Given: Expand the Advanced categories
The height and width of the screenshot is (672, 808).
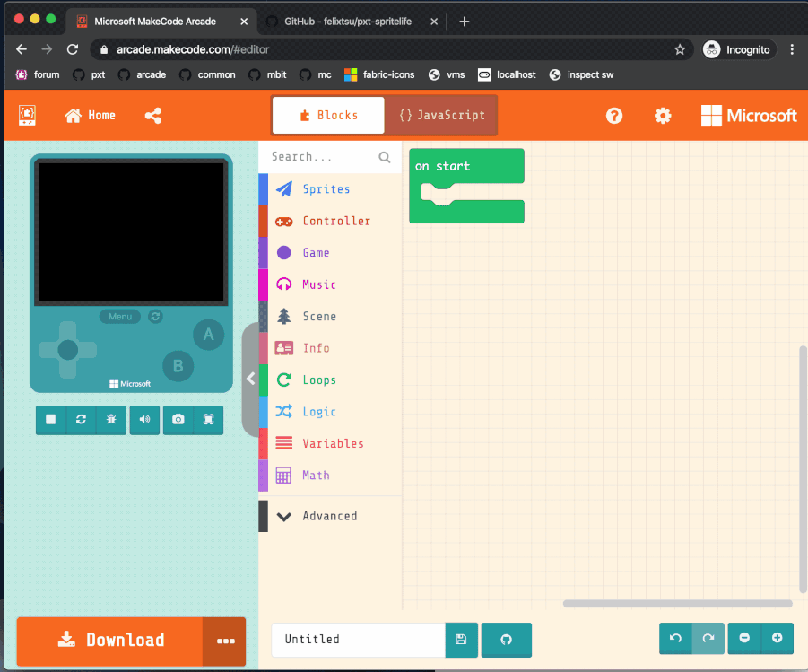Looking at the screenshot, I should coord(330,516).
